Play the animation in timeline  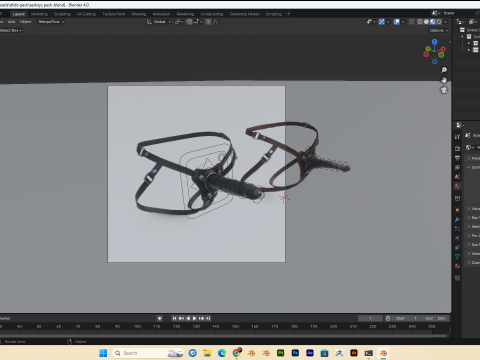pyautogui.click(x=195, y=318)
